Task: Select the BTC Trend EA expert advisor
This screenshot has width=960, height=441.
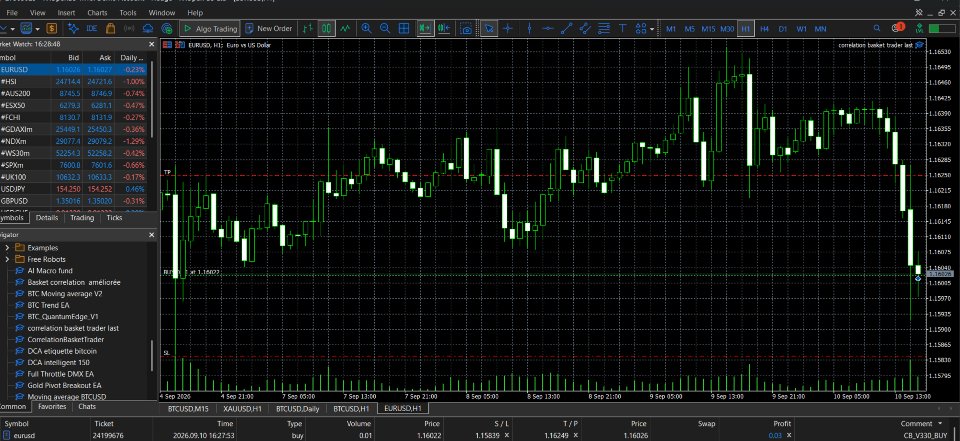Action: click(48, 305)
